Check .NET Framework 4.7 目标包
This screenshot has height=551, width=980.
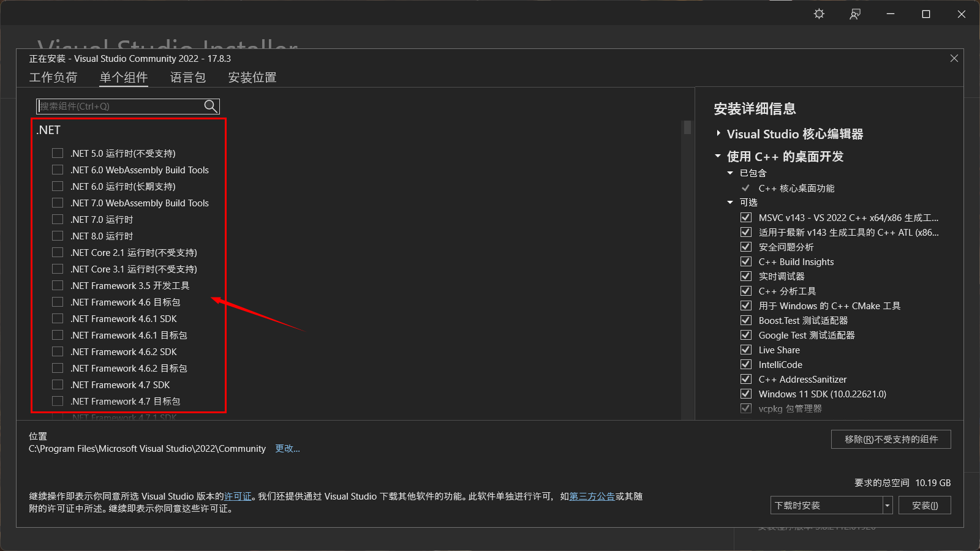click(x=58, y=401)
